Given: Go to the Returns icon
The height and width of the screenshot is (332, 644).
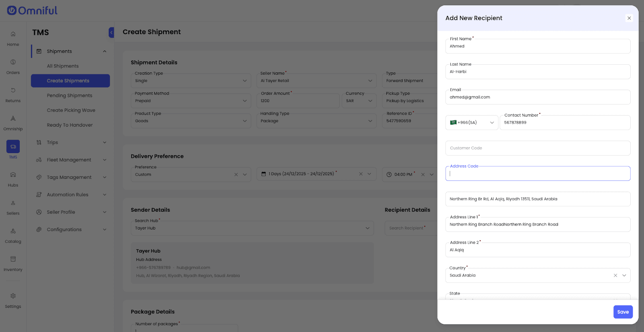Looking at the screenshot, I should click(x=13, y=90).
